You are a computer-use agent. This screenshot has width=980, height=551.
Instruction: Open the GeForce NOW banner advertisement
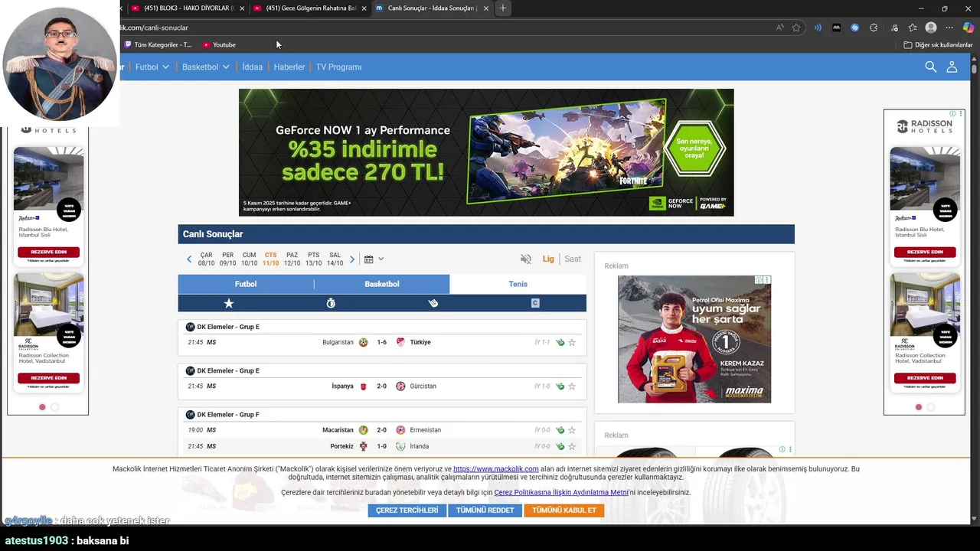click(486, 152)
